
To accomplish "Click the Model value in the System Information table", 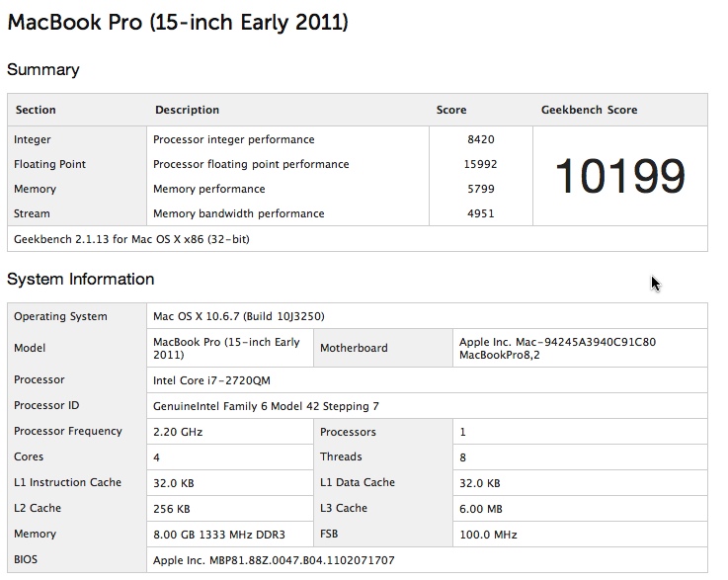I will point(226,348).
